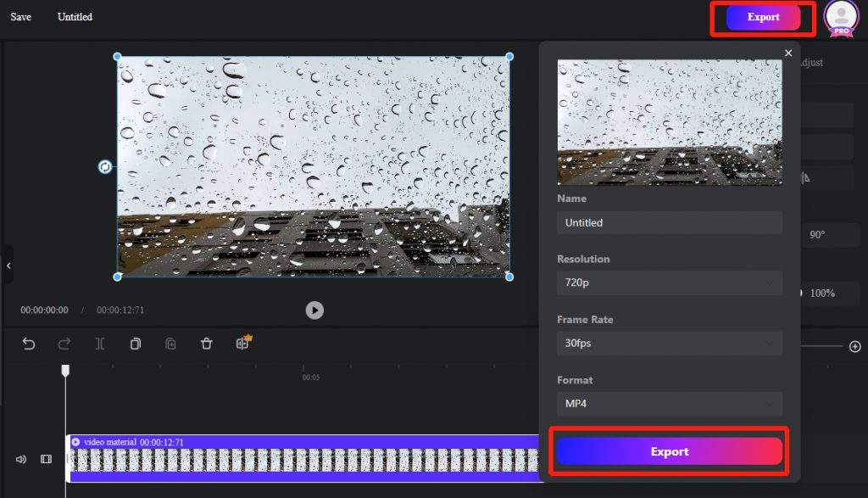Collapse the left sidebar panel
The width and height of the screenshot is (868, 498).
tap(9, 265)
